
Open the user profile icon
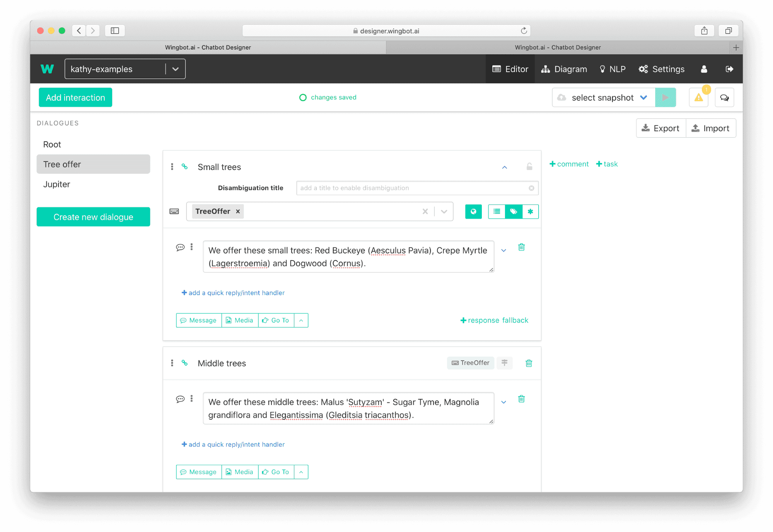point(704,69)
